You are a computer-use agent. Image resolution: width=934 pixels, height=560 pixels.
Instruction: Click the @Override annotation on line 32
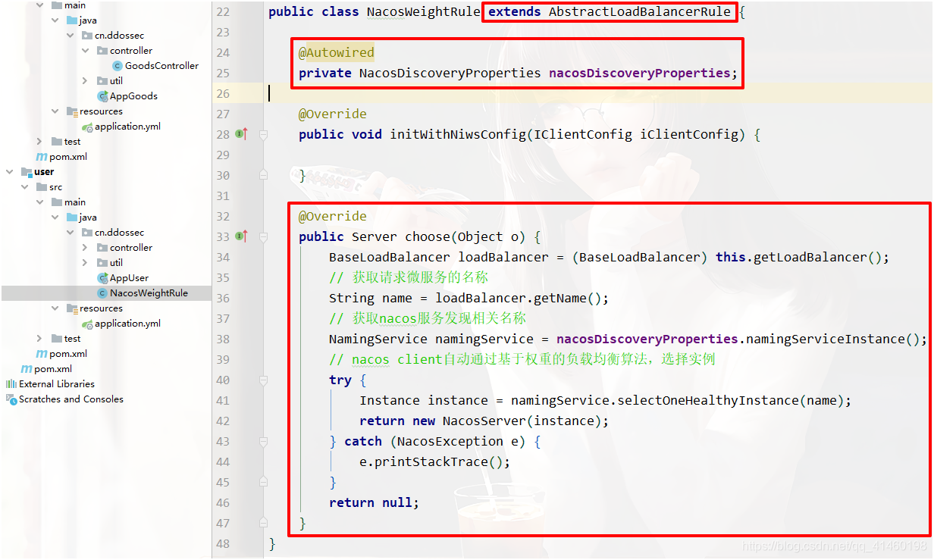(332, 216)
